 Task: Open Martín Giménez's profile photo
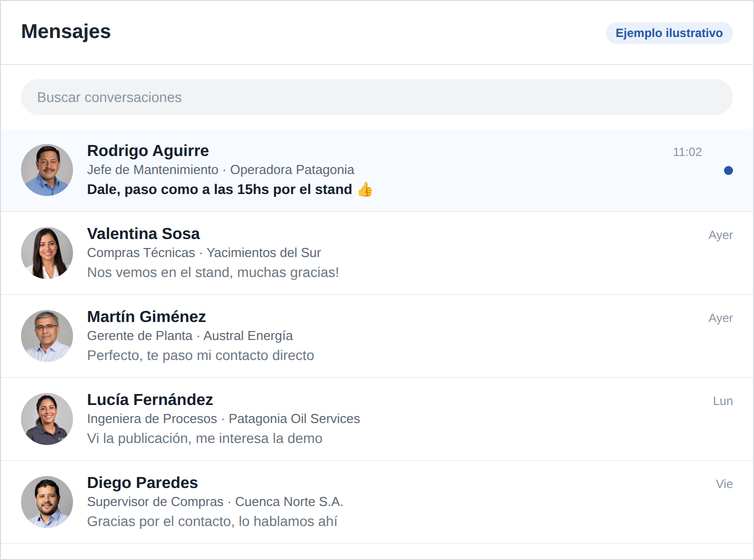point(47,336)
